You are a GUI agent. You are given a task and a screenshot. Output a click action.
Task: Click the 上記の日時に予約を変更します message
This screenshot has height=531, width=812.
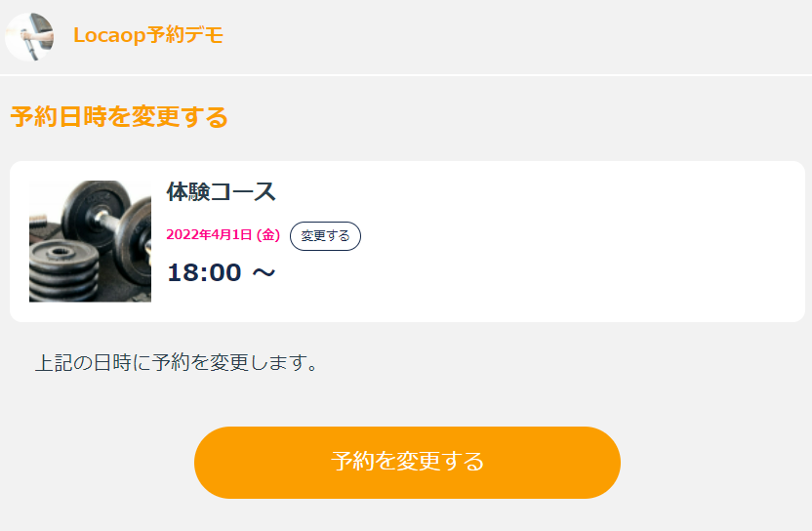pos(177,363)
